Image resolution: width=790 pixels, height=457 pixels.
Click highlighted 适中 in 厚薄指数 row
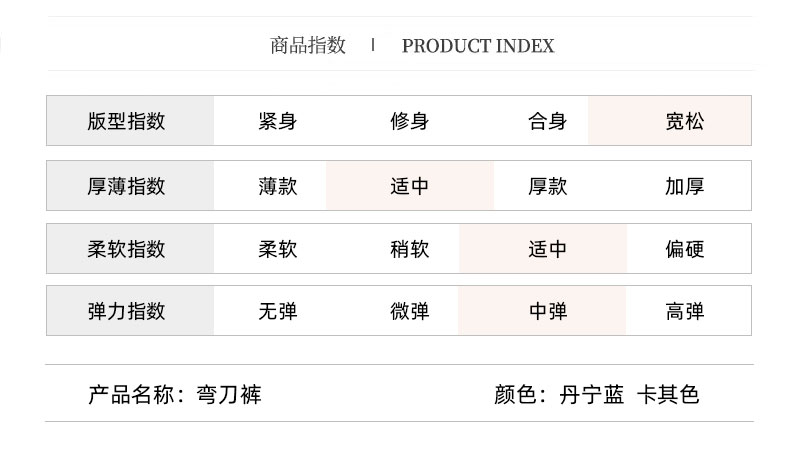pyautogui.click(x=409, y=186)
